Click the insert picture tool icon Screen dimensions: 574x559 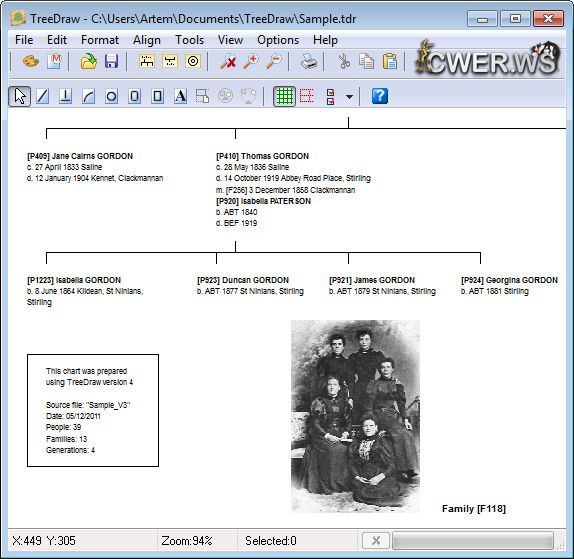click(226, 96)
